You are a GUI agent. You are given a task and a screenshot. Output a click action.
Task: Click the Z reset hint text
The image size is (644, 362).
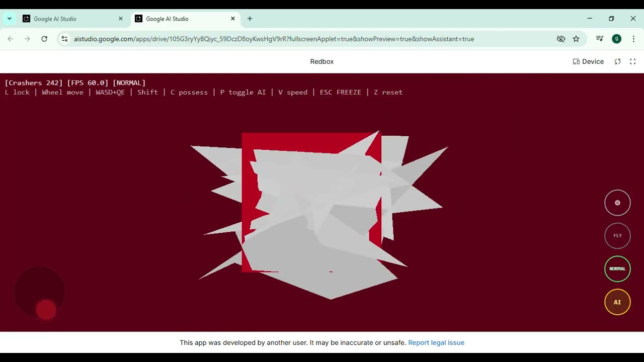388,93
